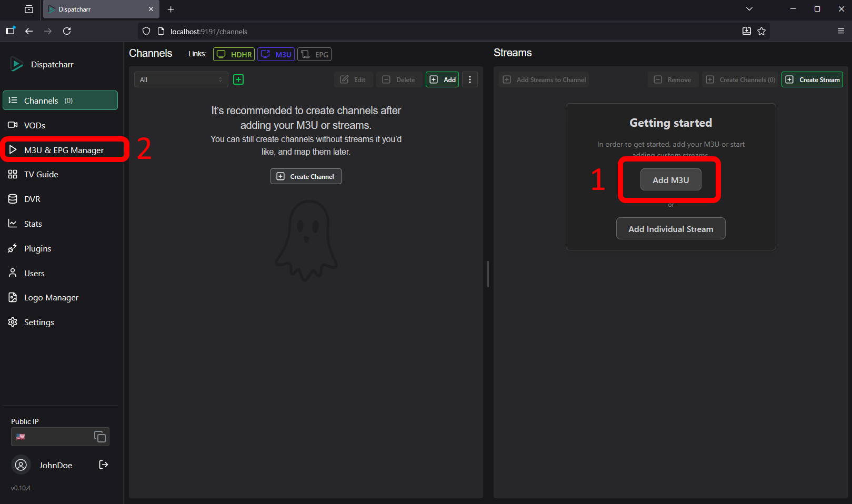Viewport: 852px width, 504px height.
Task: Bookmark this page with star icon
Action: tap(761, 31)
